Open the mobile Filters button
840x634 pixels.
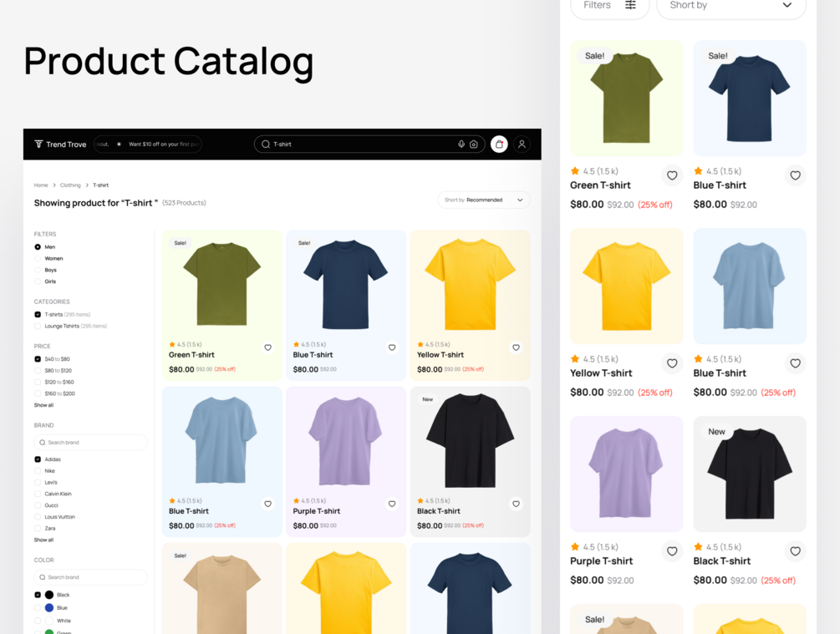(609, 5)
